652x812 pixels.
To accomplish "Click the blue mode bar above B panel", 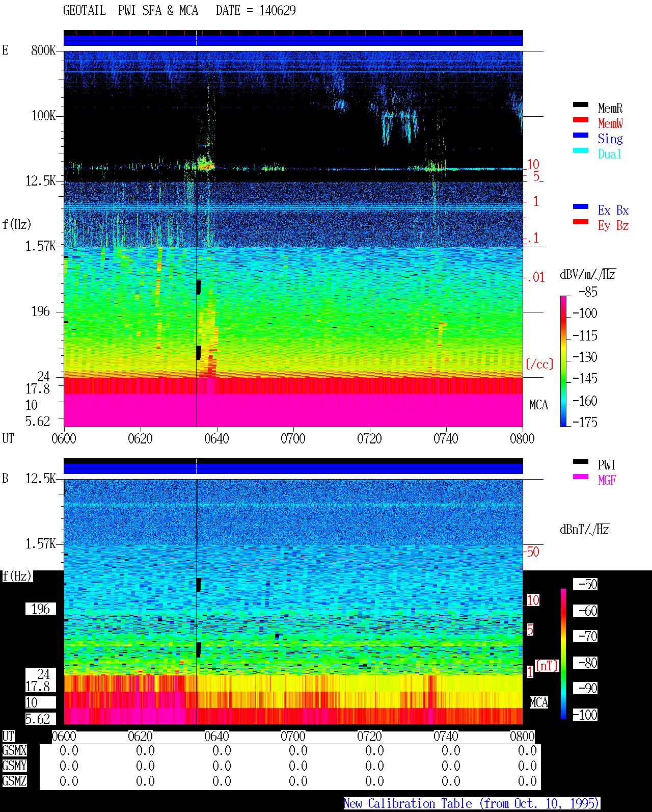I will pos(293,468).
